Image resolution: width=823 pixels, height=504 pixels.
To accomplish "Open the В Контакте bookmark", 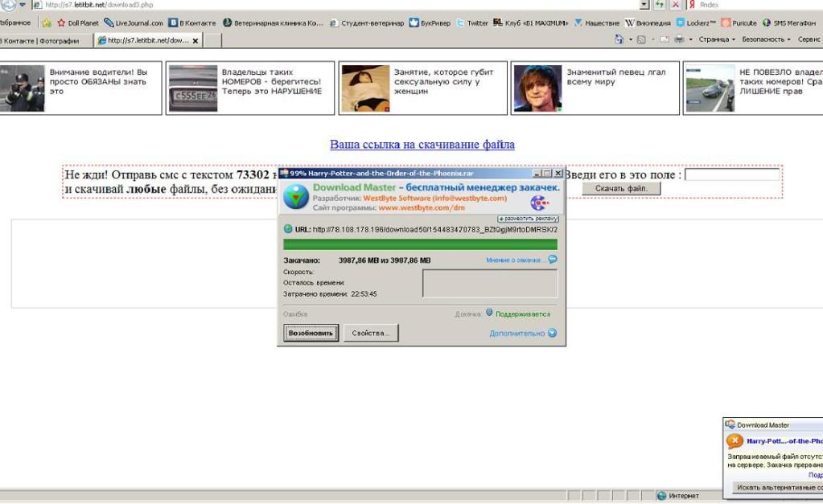I will (x=192, y=23).
